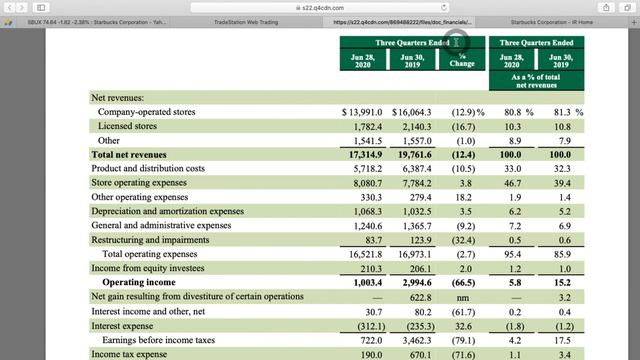Image resolution: width=640 pixels, height=360 pixels.
Task: Click the 'Net revenues:' row label
Action: 118,98
